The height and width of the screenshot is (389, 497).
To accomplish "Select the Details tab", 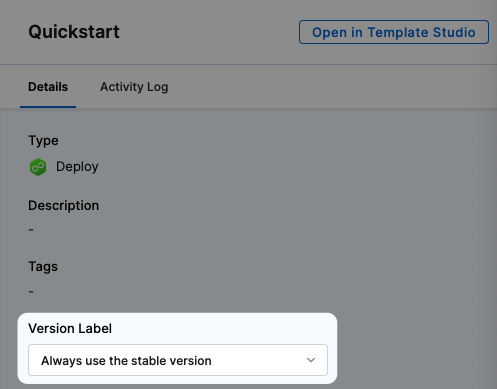I will point(48,87).
